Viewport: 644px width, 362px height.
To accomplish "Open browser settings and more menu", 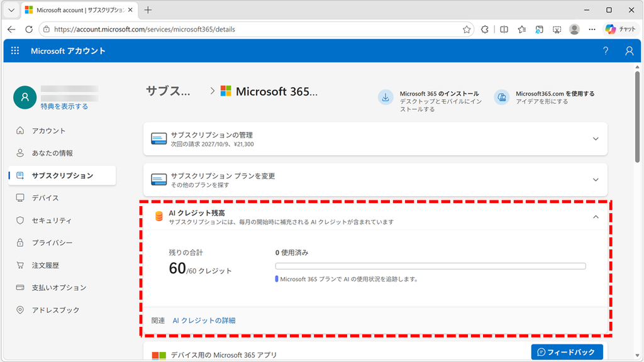I will coord(592,29).
